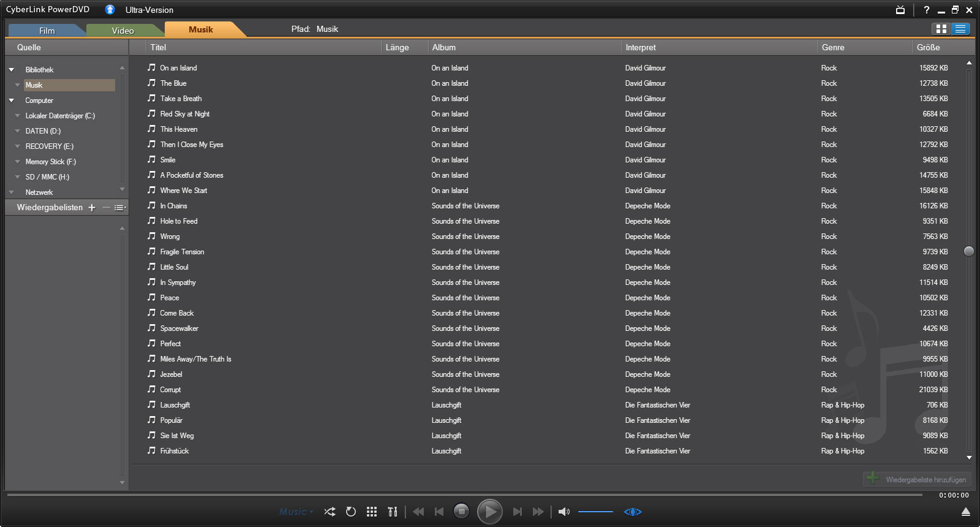Sort by the Titel column header
Viewport: 980px width, 527px height.
pos(264,47)
